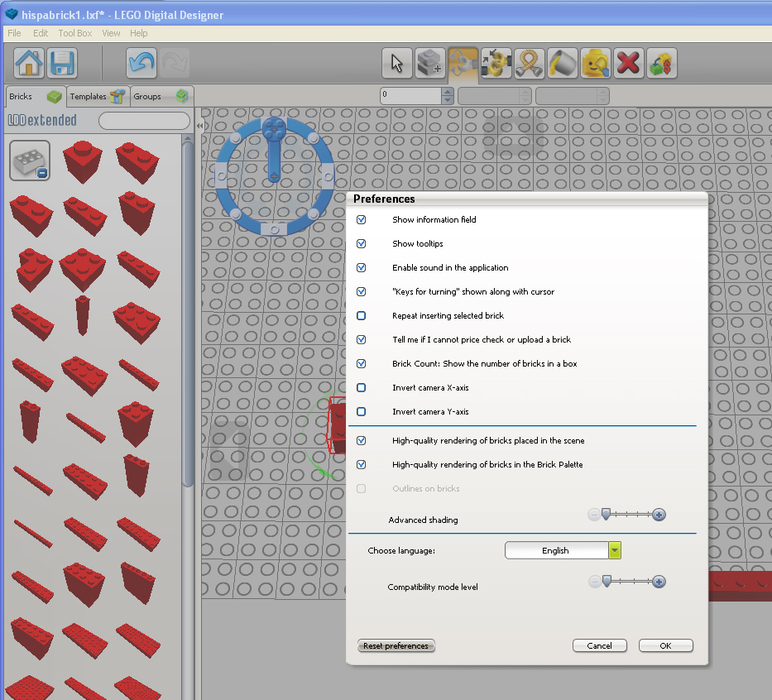
Task: Select the Paint bucket tool
Action: point(563,63)
